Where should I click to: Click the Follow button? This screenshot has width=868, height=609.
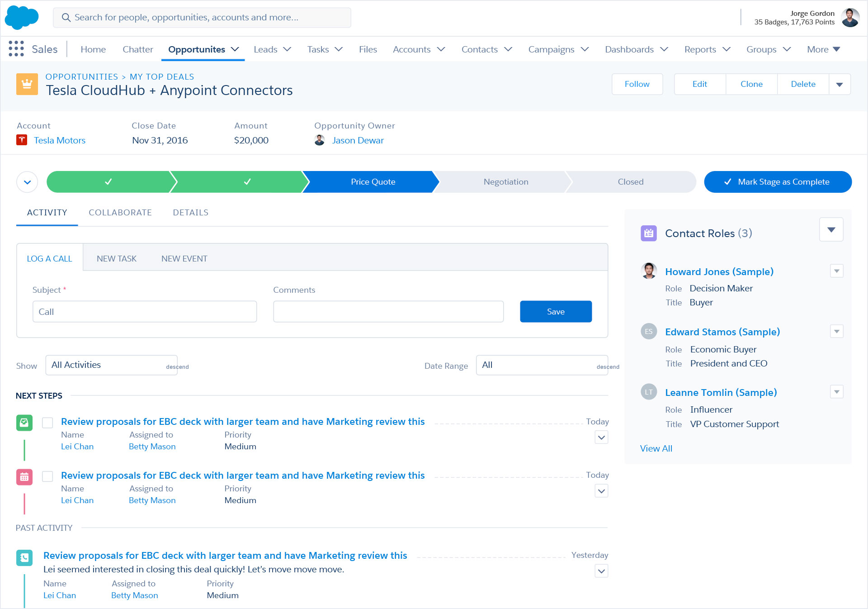637,84
